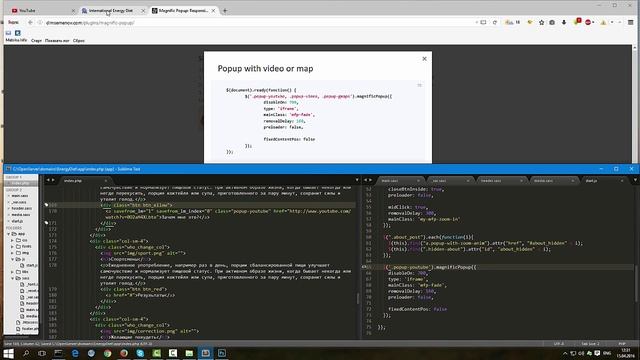Close the Magnific Popup browser tab
Screen dimensions: 640x360
click(213, 11)
